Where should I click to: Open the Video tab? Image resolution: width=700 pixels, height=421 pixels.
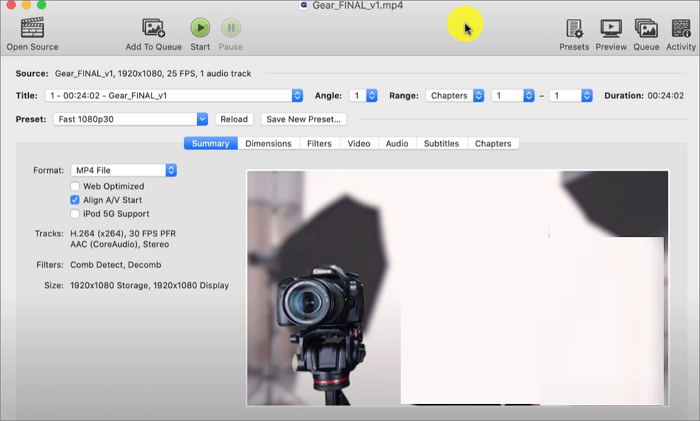click(359, 143)
